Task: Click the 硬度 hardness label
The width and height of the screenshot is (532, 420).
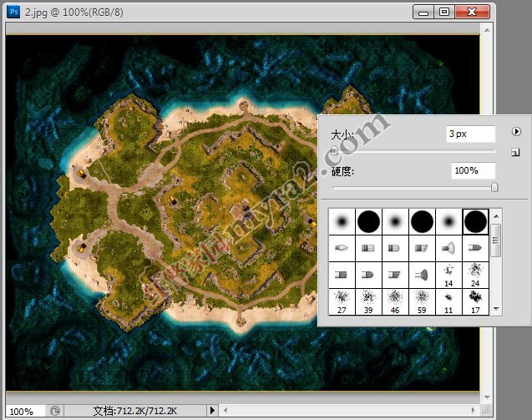Action: 342,172
